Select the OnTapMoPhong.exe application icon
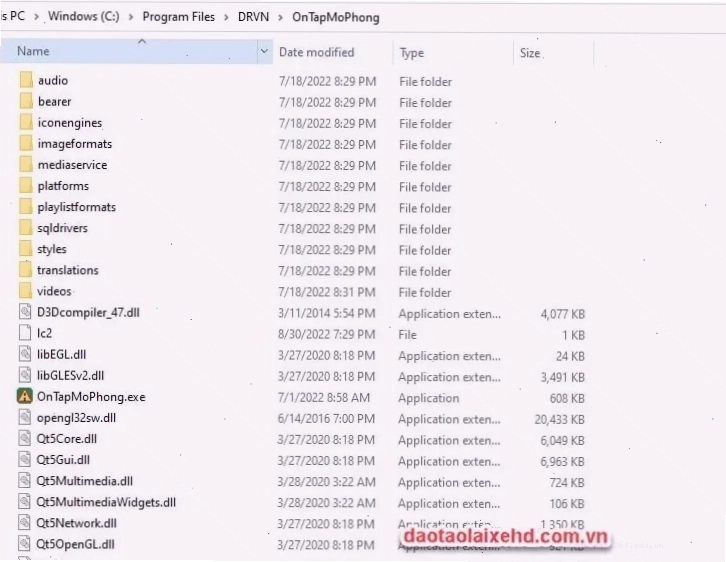 click(x=25, y=396)
